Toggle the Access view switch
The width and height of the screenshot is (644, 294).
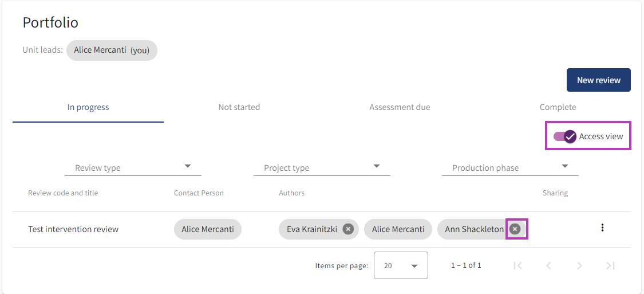point(564,136)
